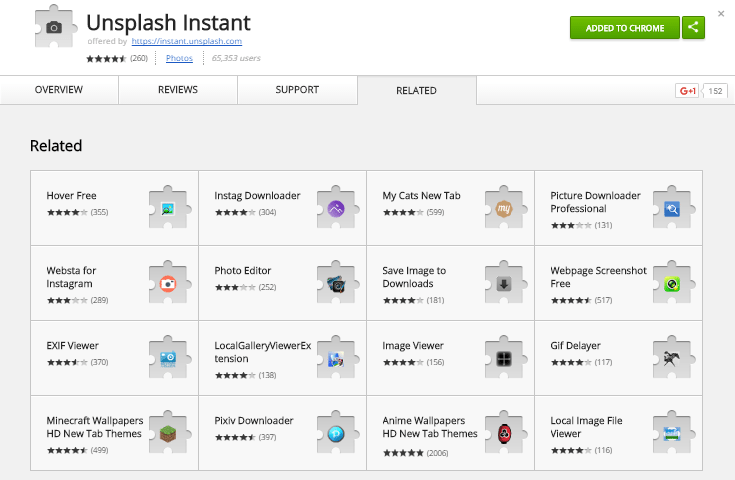Click the Webpage Screenshot Free rating (517)
735x480 pixels.
(581, 300)
